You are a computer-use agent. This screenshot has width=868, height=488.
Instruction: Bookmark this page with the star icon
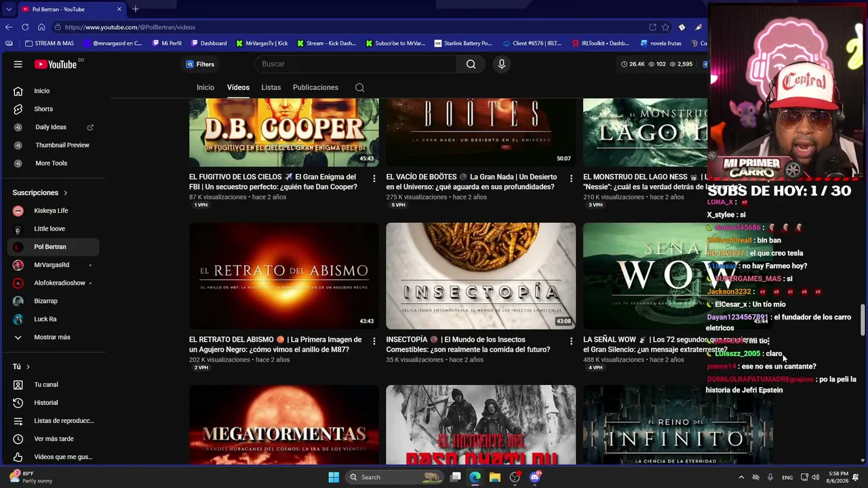666,27
